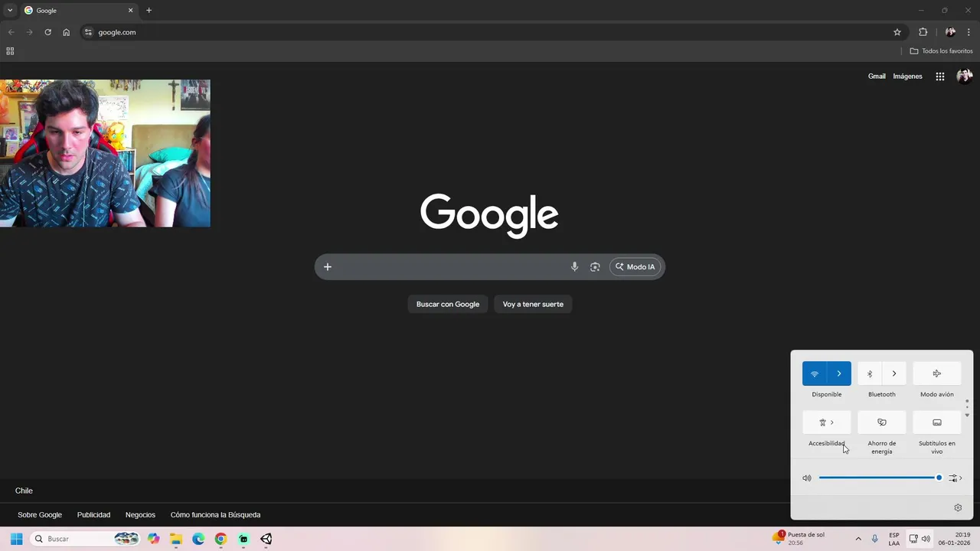Toggle Modo avión in quick settings
Screen dimensions: 980x551
[x=937, y=373]
